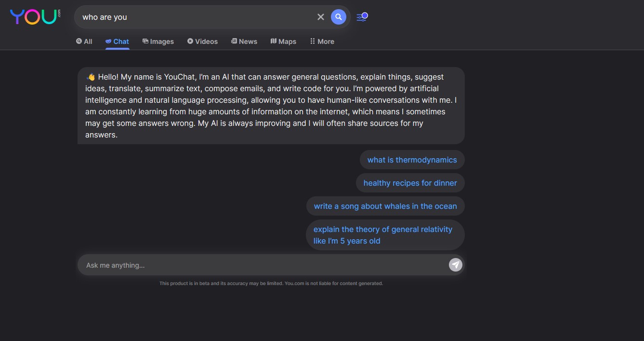Switch to the All tab
Screen dimensions: 644x341
pos(84,41)
